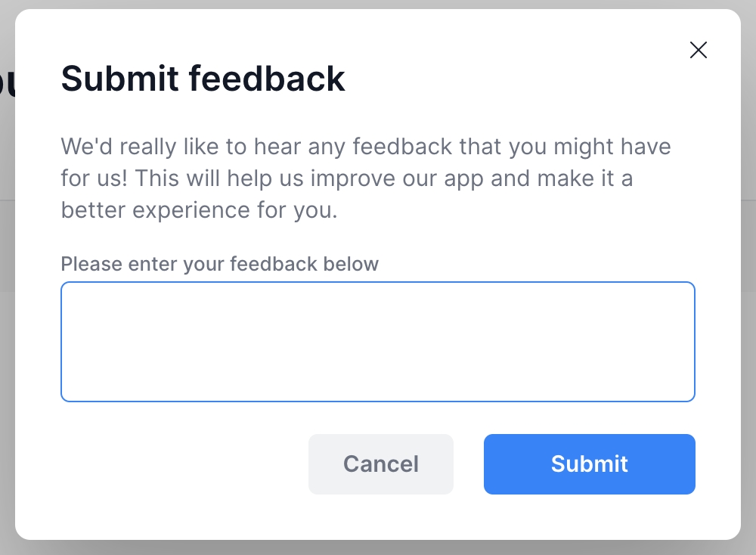The width and height of the screenshot is (756, 555).
Task: Place cursor in the blue-outlined text box
Action: [x=377, y=341]
